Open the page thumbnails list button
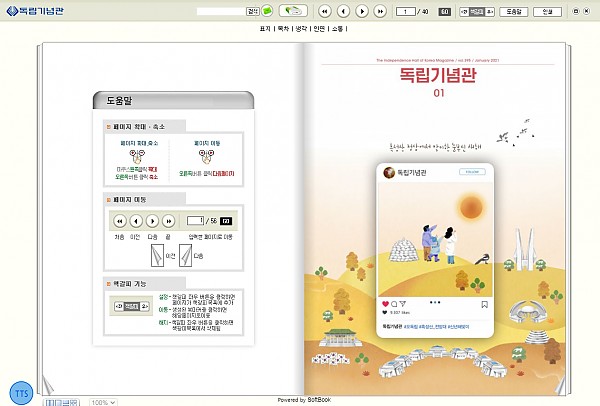 [x=293, y=11]
